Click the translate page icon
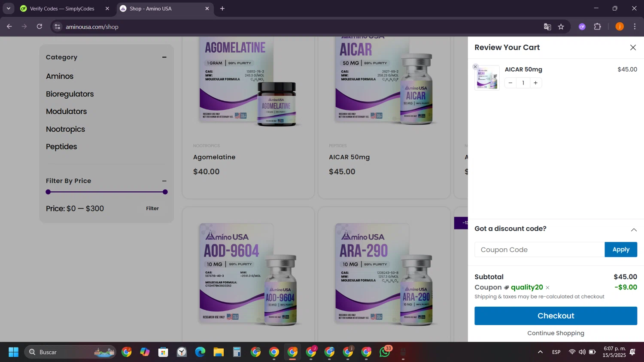Image resolution: width=644 pixels, height=362 pixels. point(547,27)
